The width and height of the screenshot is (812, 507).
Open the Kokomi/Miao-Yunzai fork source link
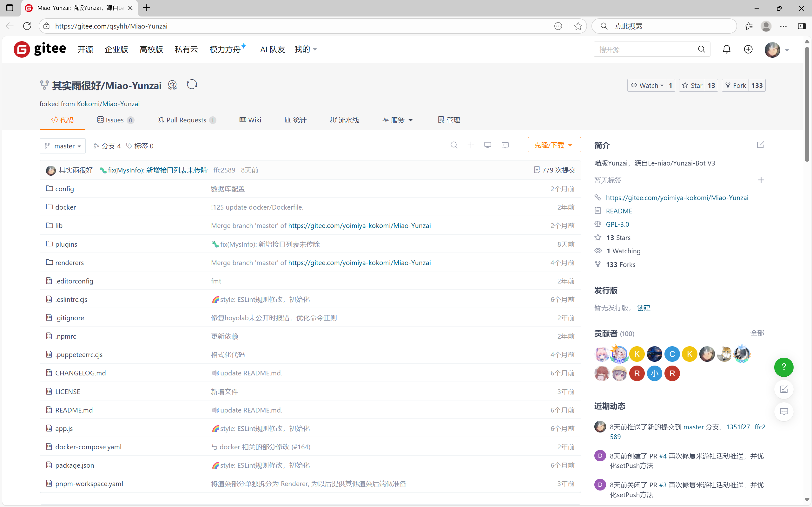108,104
